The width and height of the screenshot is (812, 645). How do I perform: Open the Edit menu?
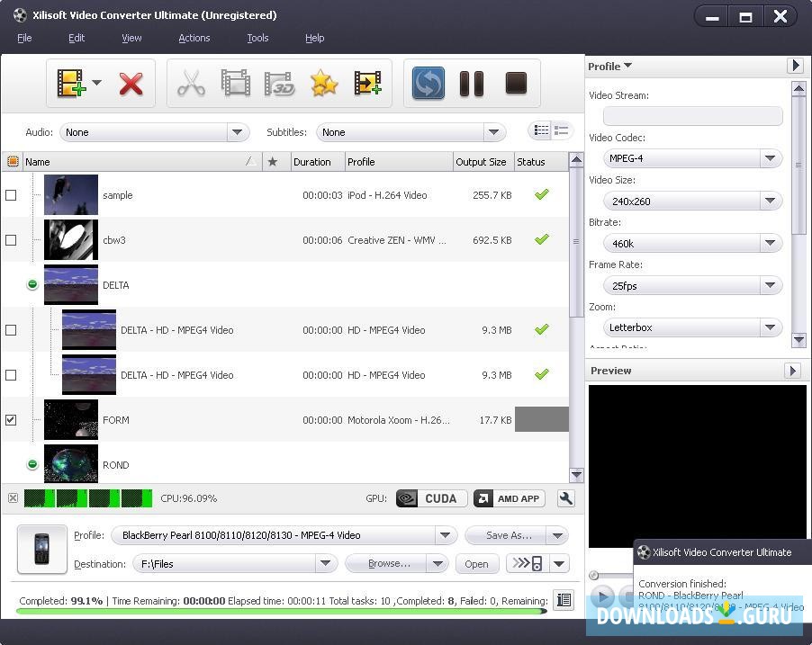point(77,38)
